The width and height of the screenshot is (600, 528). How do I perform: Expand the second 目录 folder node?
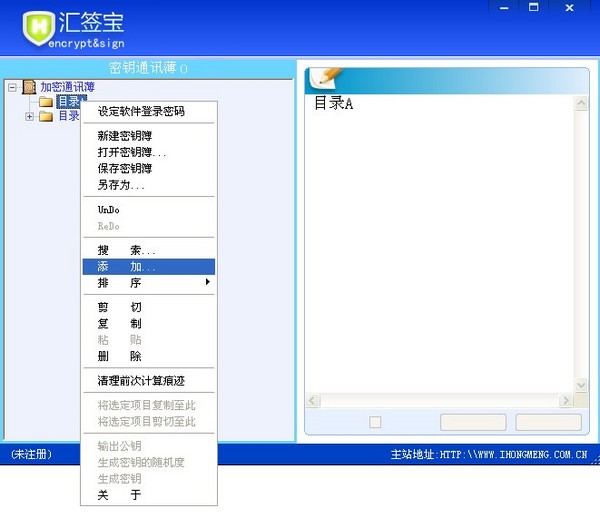pyautogui.click(x=29, y=116)
